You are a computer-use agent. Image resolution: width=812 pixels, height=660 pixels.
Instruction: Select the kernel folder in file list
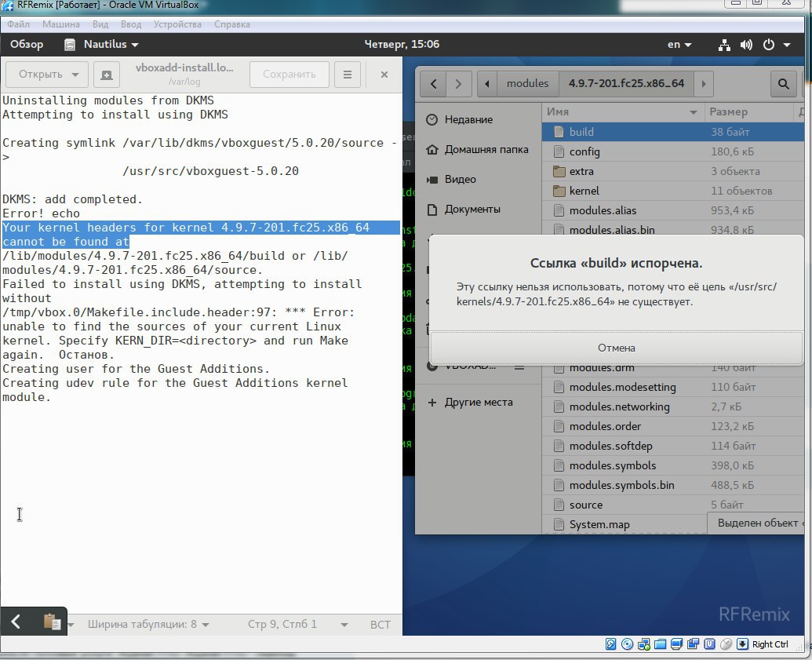point(672,191)
